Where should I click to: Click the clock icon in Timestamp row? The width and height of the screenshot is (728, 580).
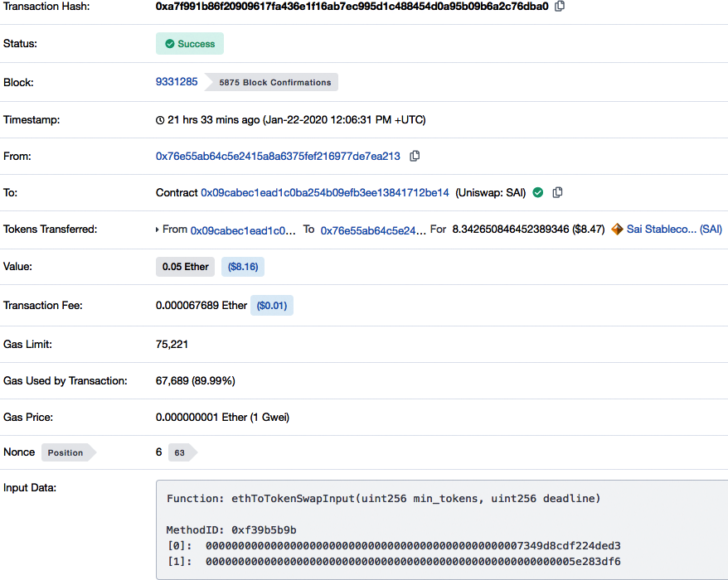pyautogui.click(x=160, y=120)
